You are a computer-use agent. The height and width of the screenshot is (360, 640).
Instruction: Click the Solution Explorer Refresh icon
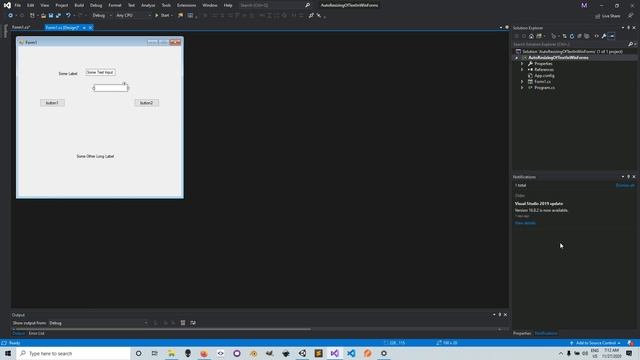click(x=572, y=36)
